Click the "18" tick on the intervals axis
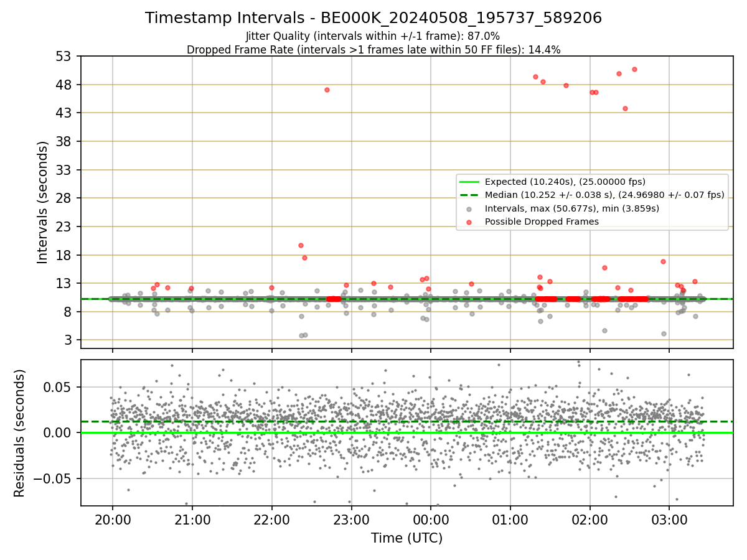747x560 pixels. [x=65, y=255]
